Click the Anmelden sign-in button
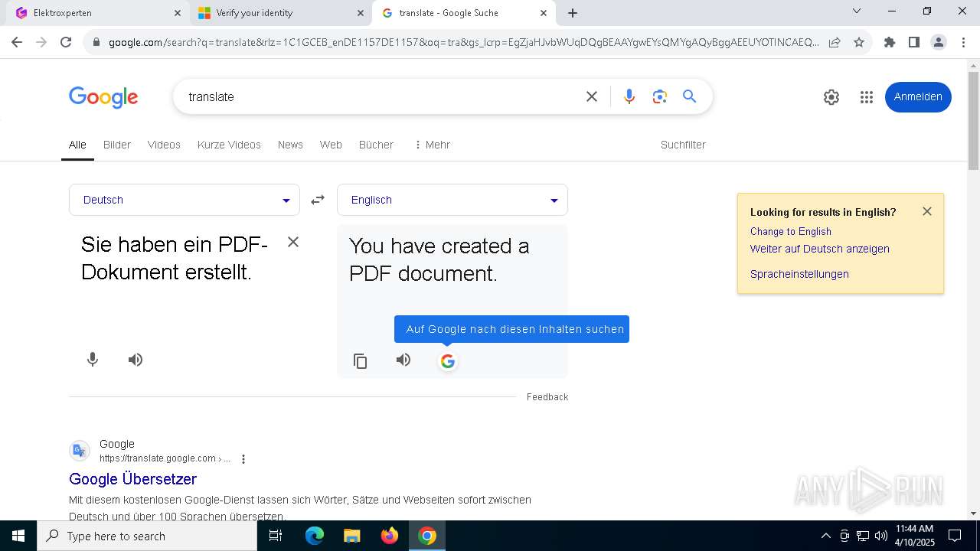The height and width of the screenshot is (551, 980). click(x=918, y=97)
